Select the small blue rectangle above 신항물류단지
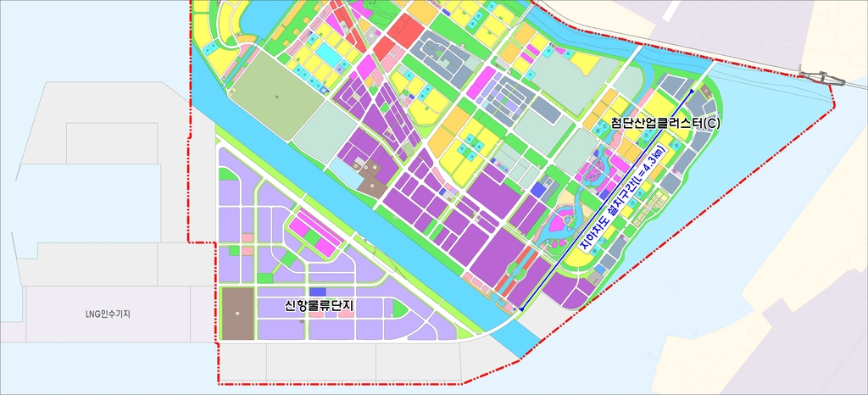The image size is (868, 395). point(318,292)
